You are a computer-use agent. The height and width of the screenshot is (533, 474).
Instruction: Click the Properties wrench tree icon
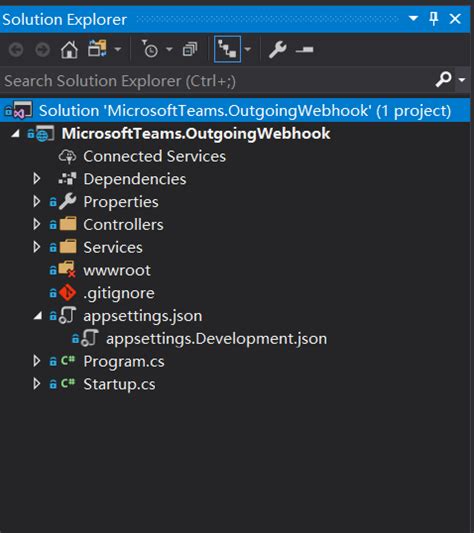click(67, 201)
